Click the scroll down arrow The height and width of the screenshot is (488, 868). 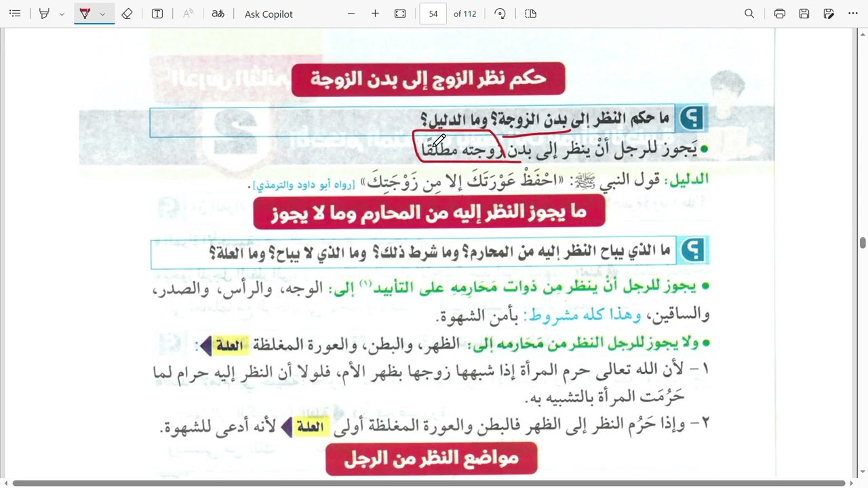(x=863, y=472)
